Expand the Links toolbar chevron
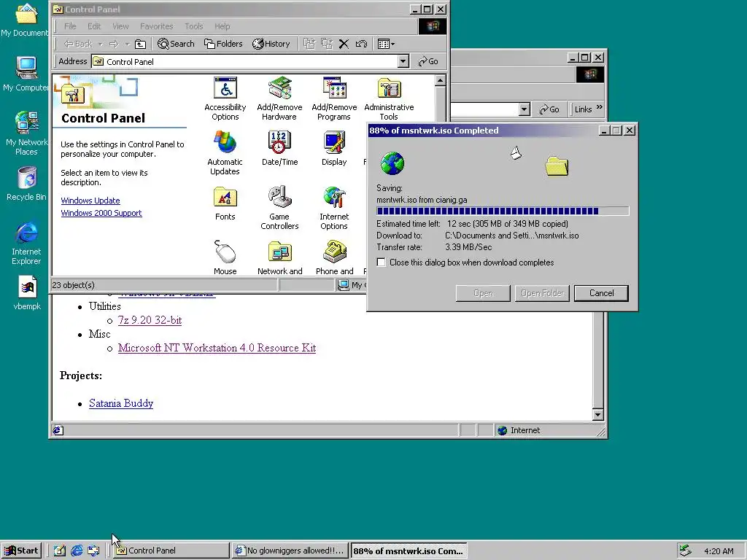 tap(600, 107)
